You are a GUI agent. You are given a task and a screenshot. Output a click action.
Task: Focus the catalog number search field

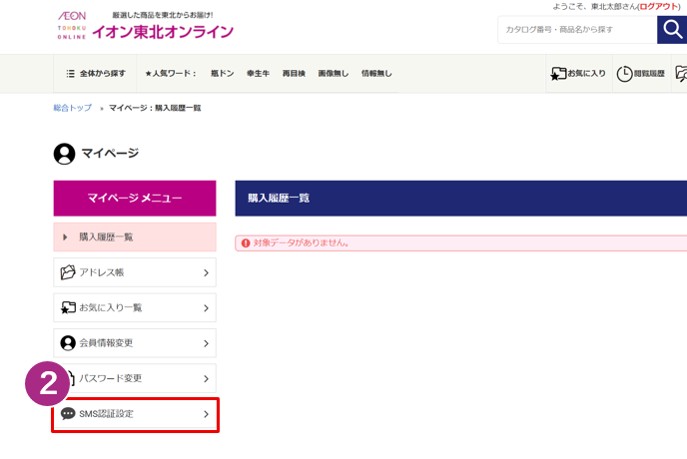pos(576,30)
